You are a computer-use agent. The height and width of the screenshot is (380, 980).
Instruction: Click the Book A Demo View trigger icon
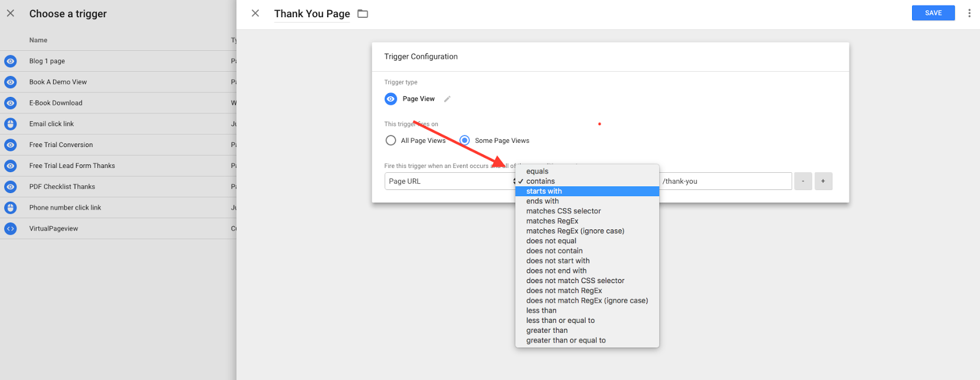[x=10, y=82]
